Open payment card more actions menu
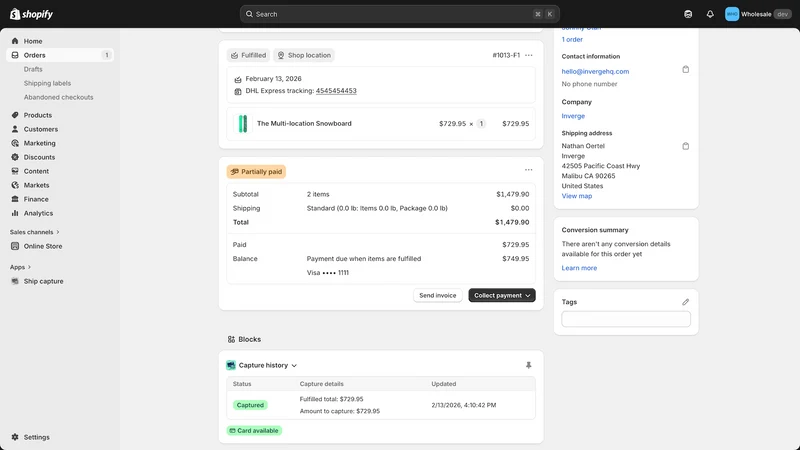This screenshot has width=800, height=450. point(529,170)
